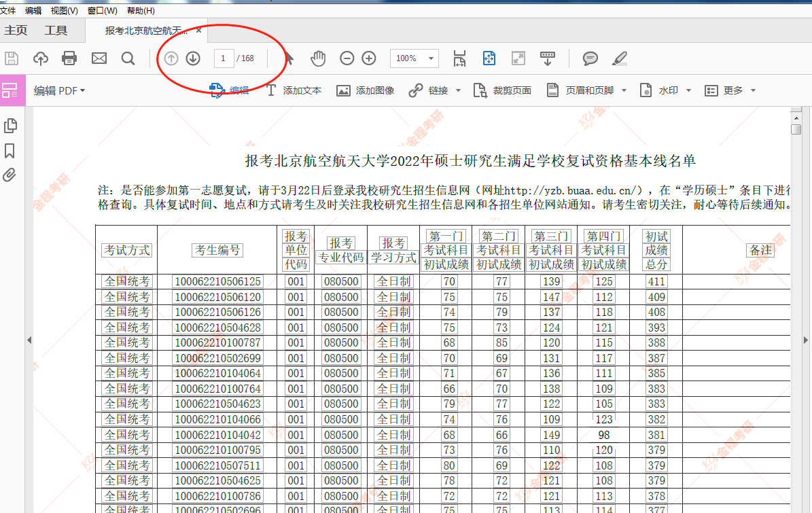Click the cloud upload icon
The width and height of the screenshot is (812, 513).
pyautogui.click(x=40, y=58)
